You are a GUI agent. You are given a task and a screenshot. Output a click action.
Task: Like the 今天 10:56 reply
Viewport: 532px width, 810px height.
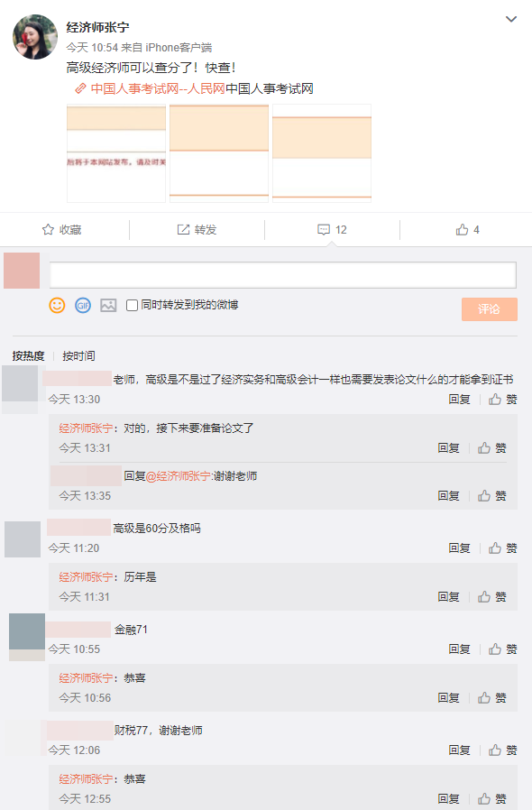491,698
